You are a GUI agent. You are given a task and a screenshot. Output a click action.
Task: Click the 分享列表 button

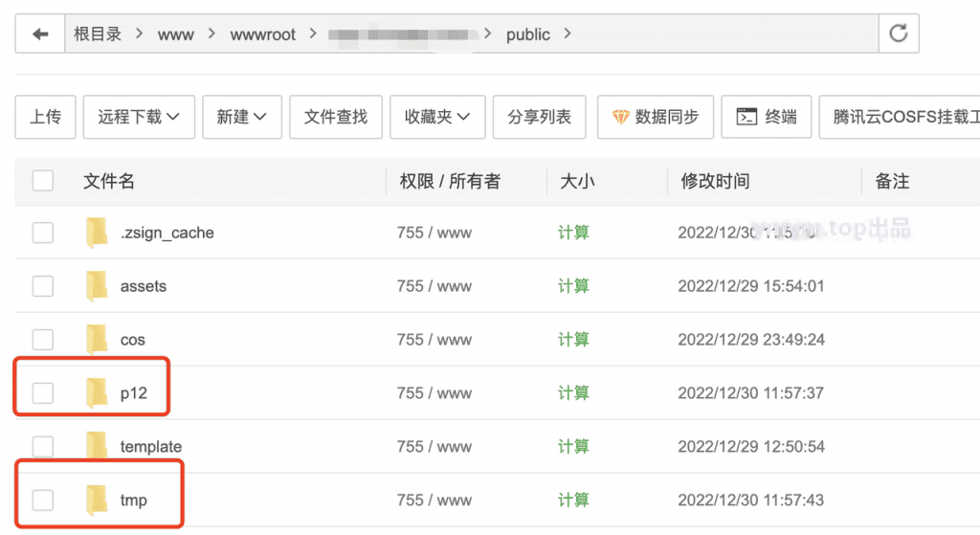540,117
